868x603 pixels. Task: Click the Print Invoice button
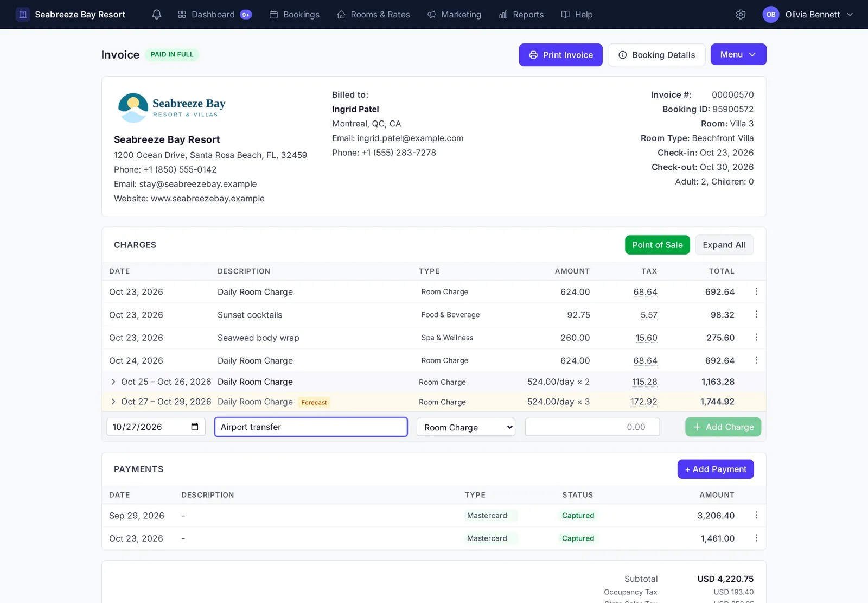click(560, 55)
